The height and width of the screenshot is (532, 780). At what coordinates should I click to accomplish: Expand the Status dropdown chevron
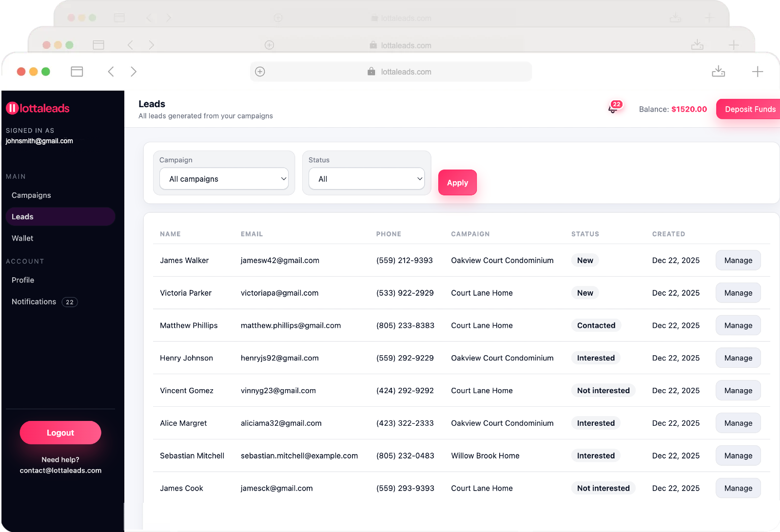click(x=420, y=179)
